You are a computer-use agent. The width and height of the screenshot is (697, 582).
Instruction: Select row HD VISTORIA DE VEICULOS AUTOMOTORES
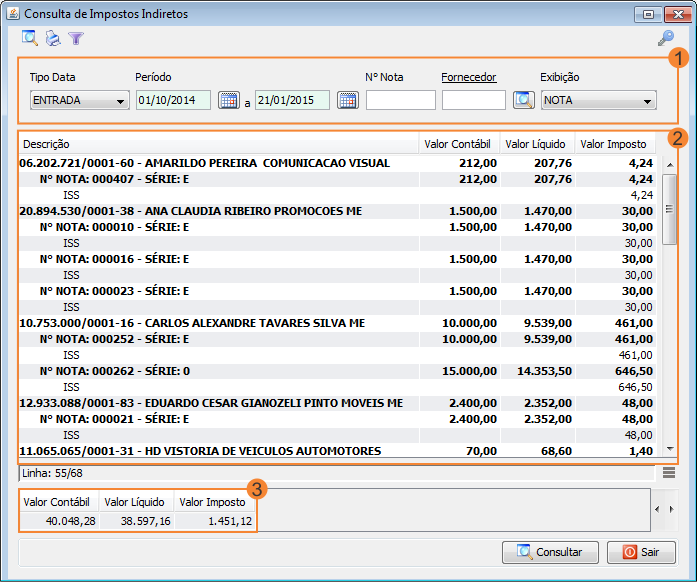(x=337, y=451)
